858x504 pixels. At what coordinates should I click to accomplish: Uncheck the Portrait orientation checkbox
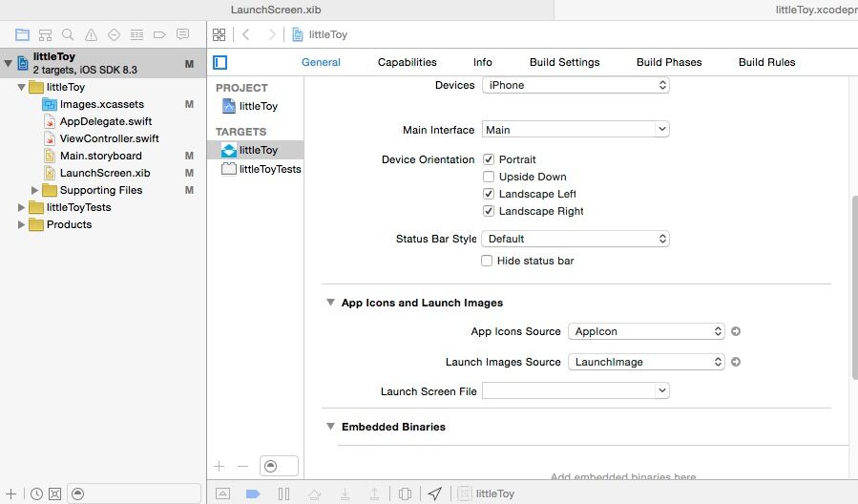coord(488,159)
